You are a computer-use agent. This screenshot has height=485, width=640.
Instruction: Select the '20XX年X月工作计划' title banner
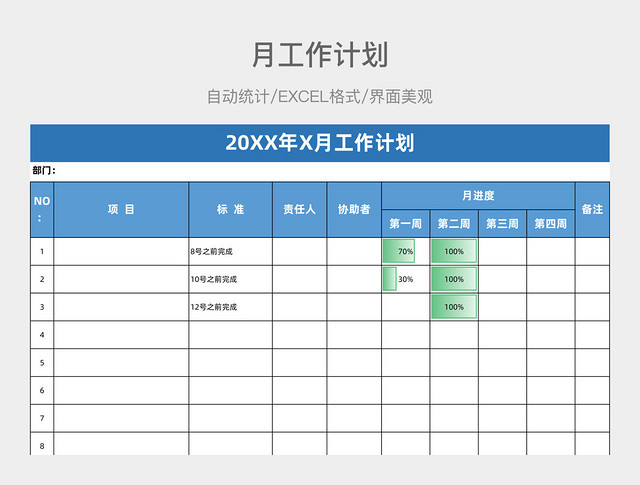pyautogui.click(x=320, y=143)
